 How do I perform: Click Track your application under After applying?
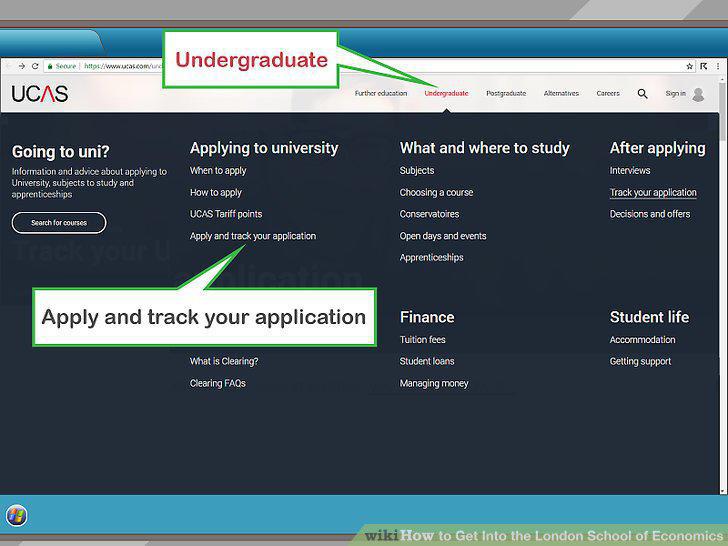pos(653,193)
